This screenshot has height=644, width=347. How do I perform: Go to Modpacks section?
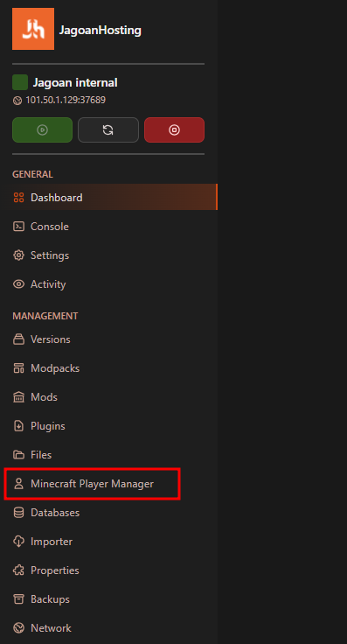tap(55, 368)
